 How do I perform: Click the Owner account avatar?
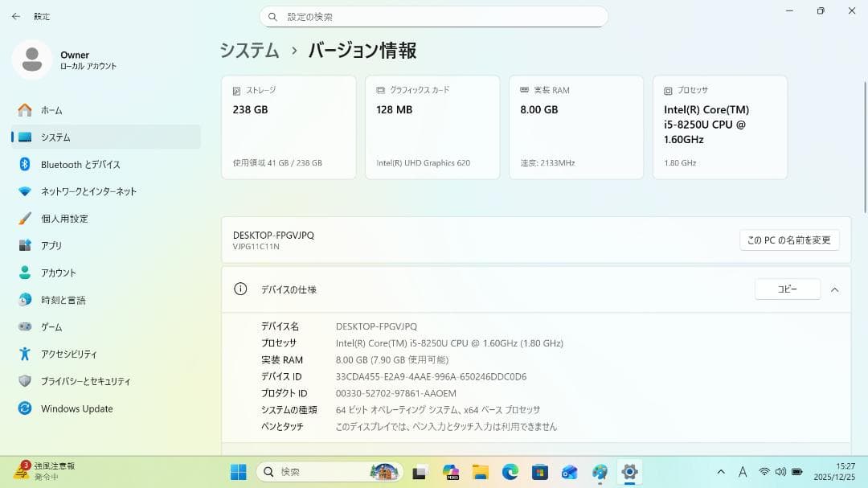click(x=32, y=60)
